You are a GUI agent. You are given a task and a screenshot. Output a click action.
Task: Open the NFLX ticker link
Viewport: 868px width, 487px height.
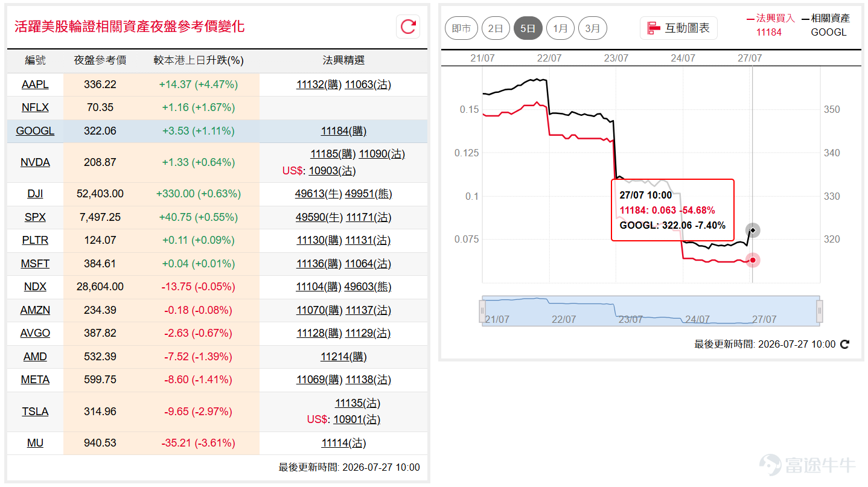point(35,107)
